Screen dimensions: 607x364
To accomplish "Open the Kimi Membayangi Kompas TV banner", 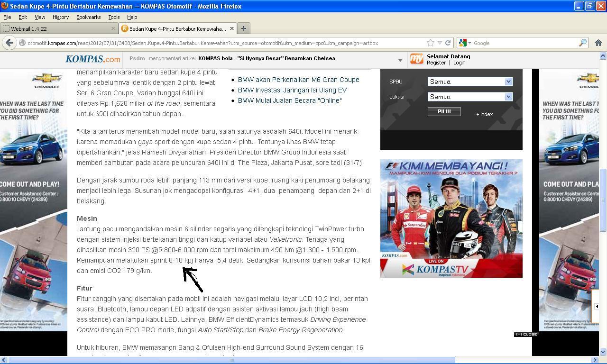I will 451,218.
